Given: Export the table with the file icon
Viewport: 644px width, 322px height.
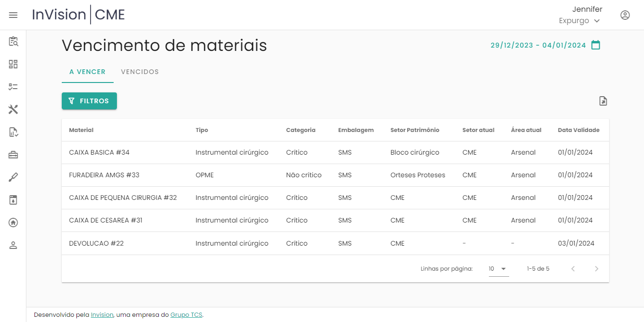Looking at the screenshot, I should click(x=603, y=101).
